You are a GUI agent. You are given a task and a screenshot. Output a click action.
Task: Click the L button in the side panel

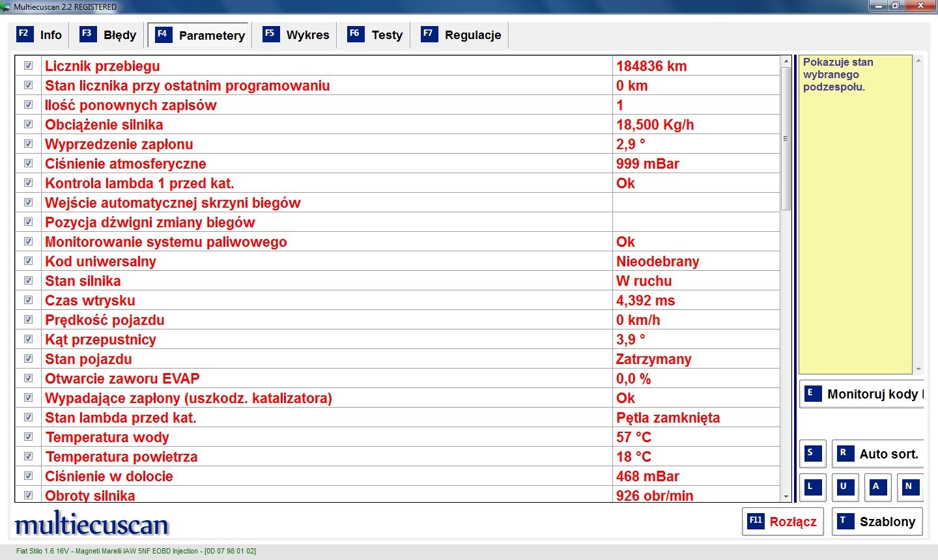click(x=812, y=488)
